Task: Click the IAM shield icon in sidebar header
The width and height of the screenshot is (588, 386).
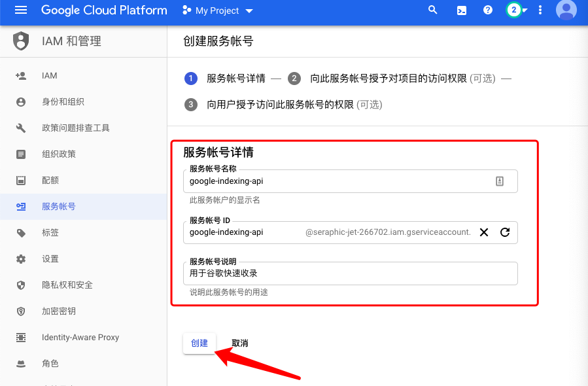Action: click(21, 41)
